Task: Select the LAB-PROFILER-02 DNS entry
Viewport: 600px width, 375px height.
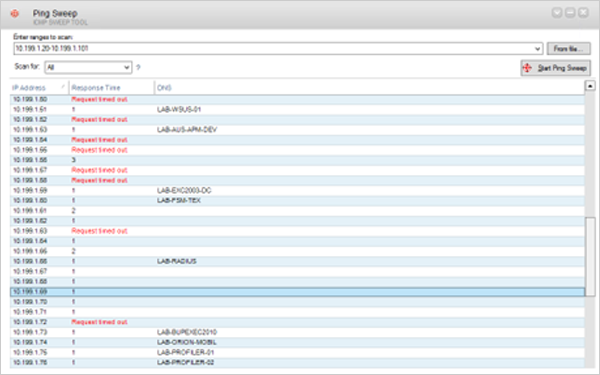Action: pos(185,362)
